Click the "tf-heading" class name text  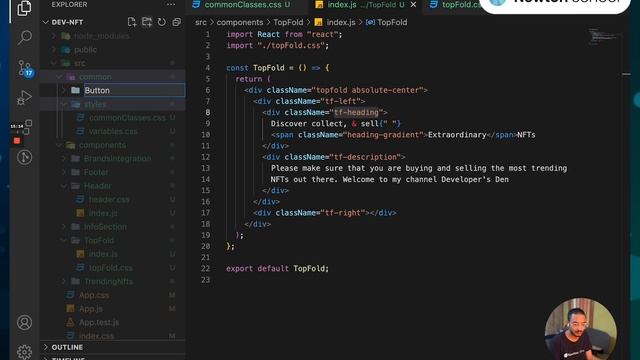pyautogui.click(x=356, y=112)
